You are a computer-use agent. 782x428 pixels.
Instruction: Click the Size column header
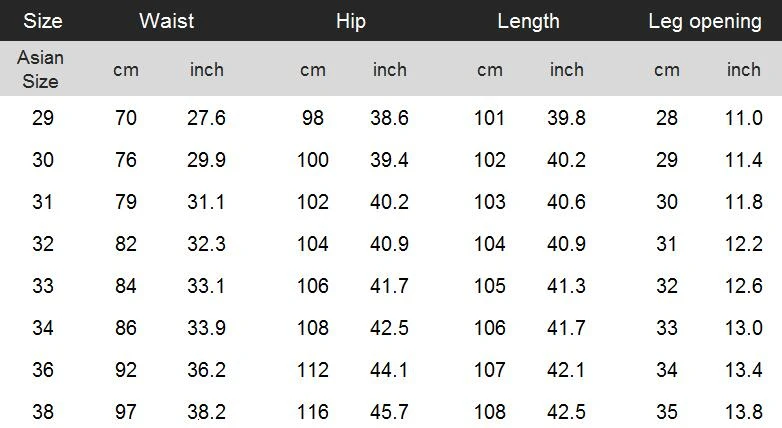[x=42, y=21]
